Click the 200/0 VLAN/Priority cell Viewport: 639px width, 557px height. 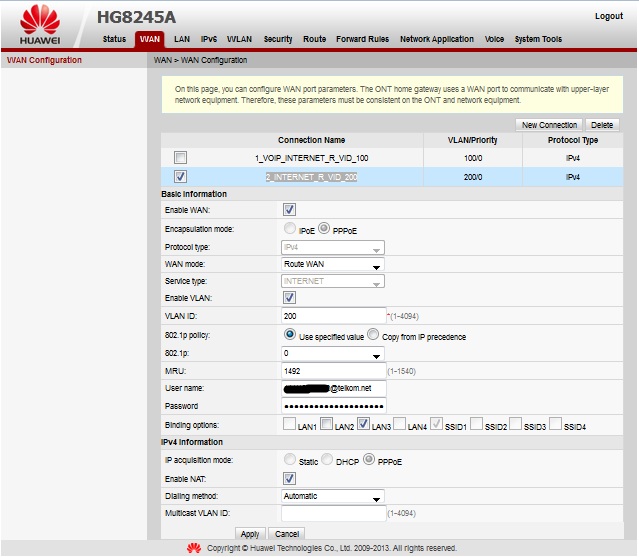[x=473, y=177]
